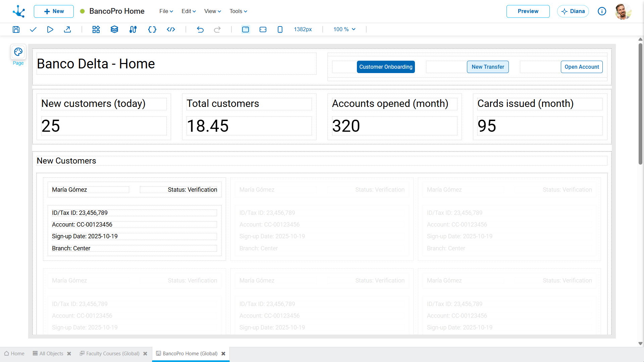Switch to tablet viewport mode
The image size is (644, 362).
pyautogui.click(x=263, y=29)
